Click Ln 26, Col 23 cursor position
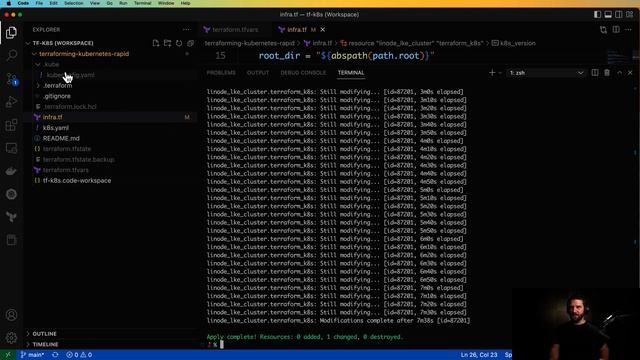 [479, 355]
